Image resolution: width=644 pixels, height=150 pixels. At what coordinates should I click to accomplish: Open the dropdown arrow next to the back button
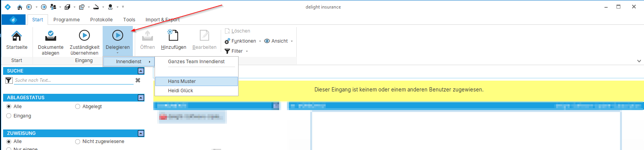[36, 7]
